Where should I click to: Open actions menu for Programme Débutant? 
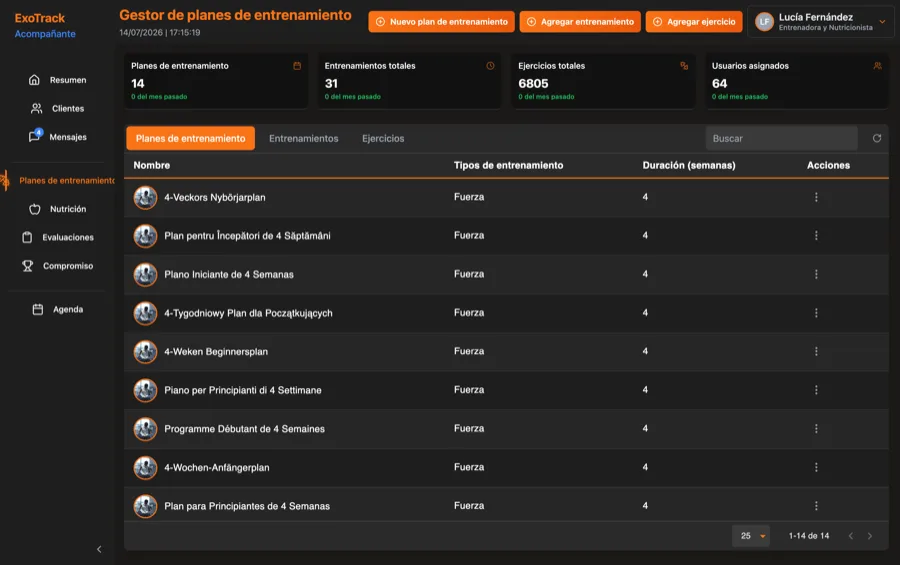coord(816,429)
